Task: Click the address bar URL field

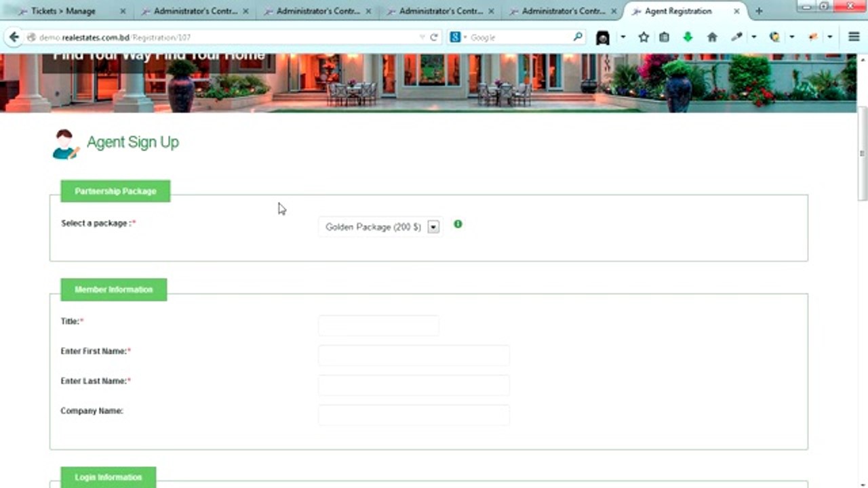Action: [x=226, y=37]
